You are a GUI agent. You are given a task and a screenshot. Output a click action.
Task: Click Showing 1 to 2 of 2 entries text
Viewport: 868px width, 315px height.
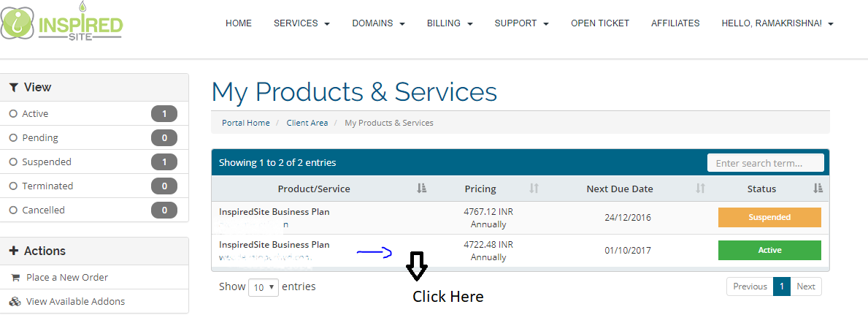point(277,163)
